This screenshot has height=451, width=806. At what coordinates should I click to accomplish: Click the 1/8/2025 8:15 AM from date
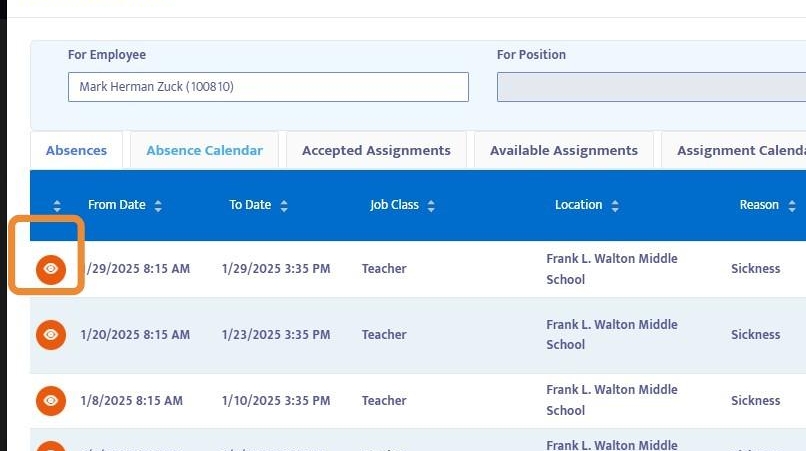click(132, 400)
